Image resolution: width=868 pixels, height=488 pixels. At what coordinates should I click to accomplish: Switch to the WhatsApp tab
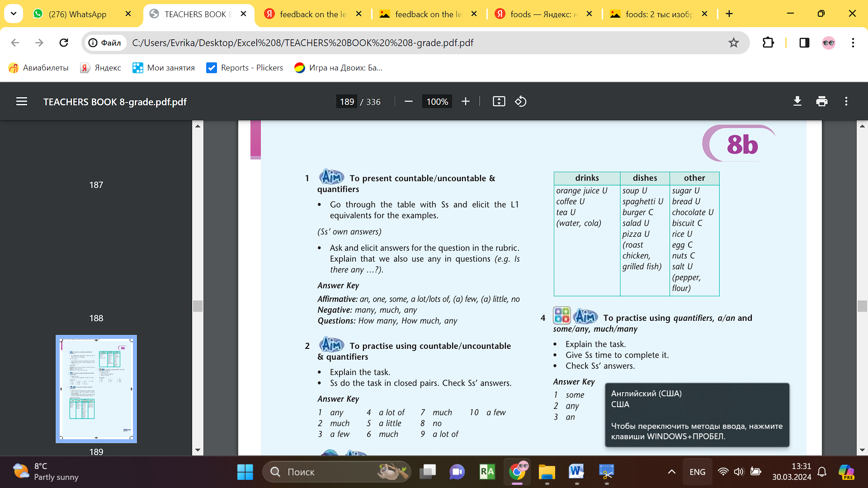77,14
